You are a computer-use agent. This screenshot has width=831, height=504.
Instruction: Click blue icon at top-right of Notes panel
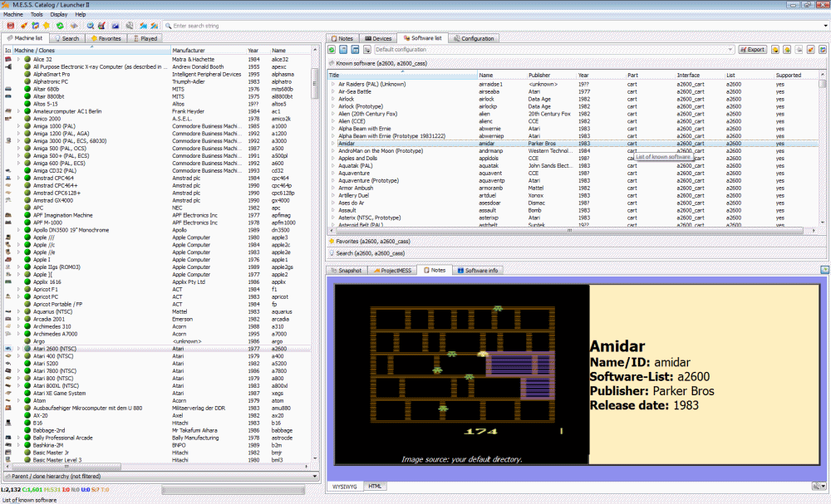[824, 270]
